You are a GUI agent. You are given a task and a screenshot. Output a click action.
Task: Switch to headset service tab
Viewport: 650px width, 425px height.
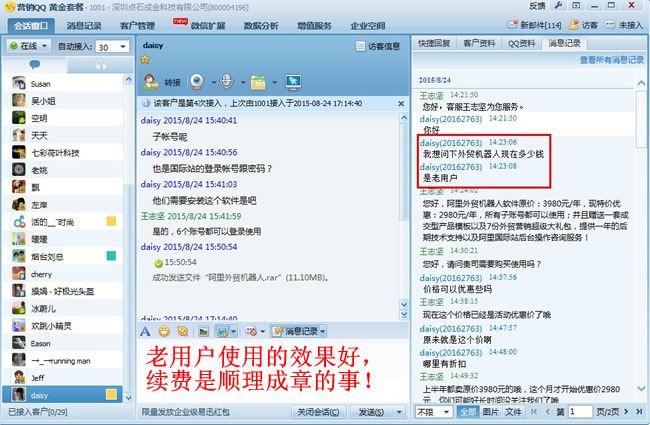coord(101,65)
